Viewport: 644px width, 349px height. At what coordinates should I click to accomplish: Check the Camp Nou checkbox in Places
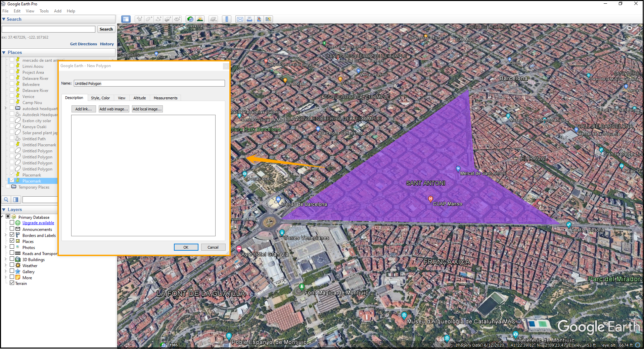tap(12, 102)
